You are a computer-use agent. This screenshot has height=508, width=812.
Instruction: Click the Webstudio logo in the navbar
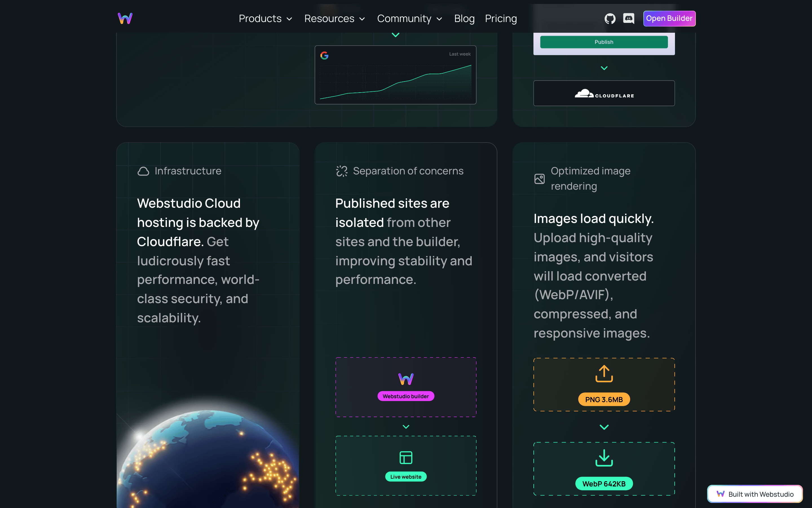(125, 18)
